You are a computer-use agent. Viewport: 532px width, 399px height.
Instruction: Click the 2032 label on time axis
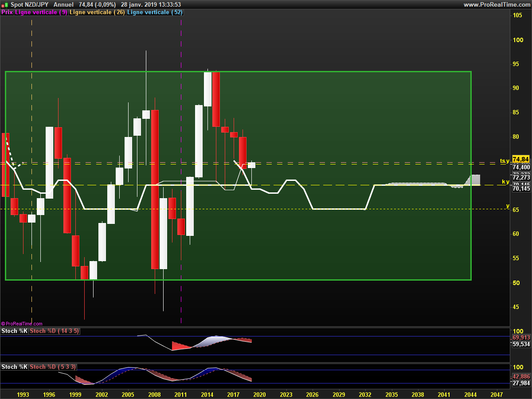tap(365, 394)
